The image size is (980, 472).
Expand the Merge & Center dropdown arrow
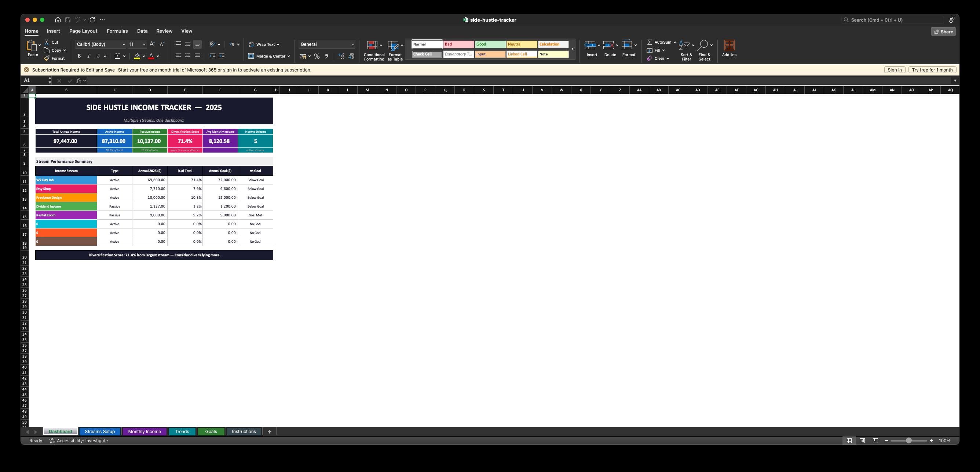289,56
